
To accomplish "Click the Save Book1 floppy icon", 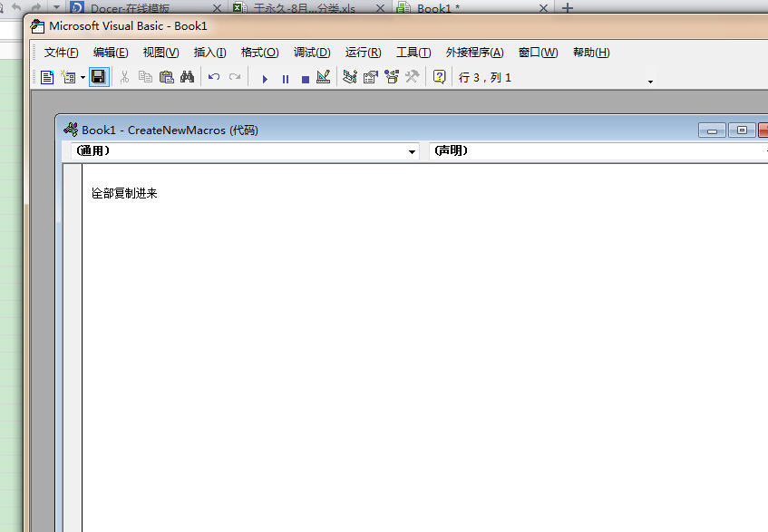I will tap(98, 78).
